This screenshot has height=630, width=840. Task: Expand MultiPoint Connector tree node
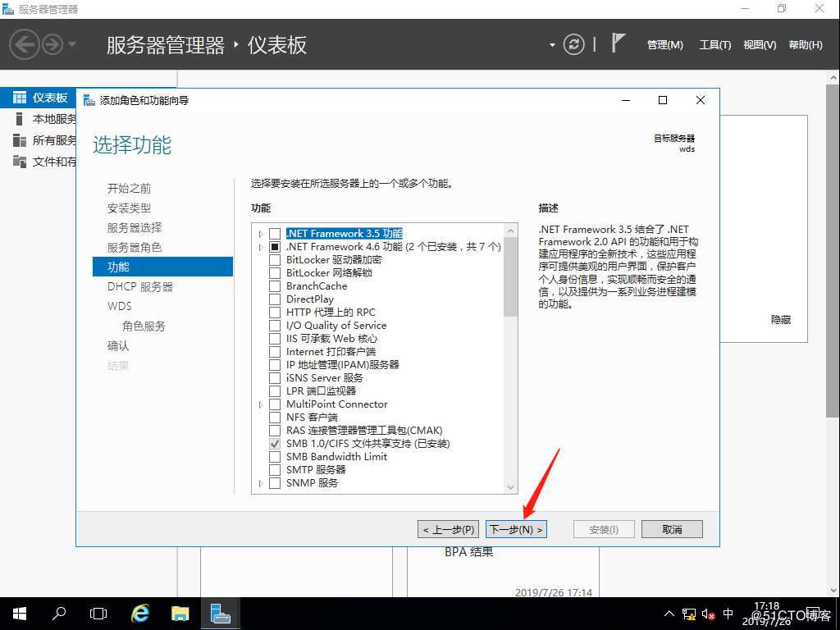[261, 404]
